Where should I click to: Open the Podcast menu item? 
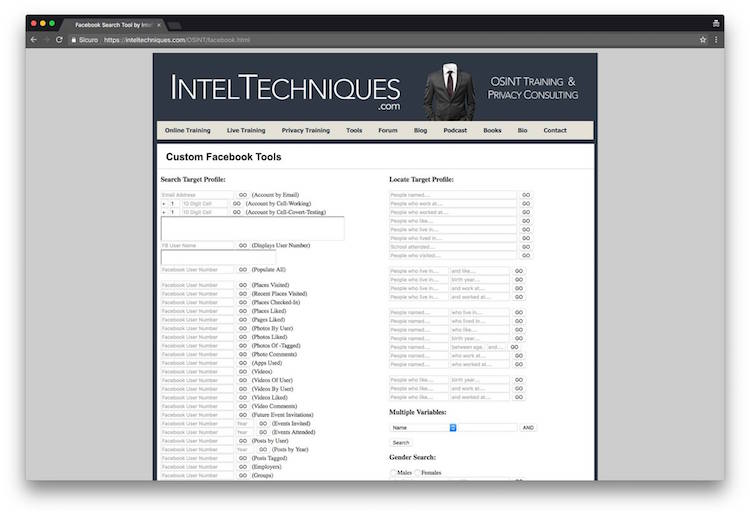455,130
